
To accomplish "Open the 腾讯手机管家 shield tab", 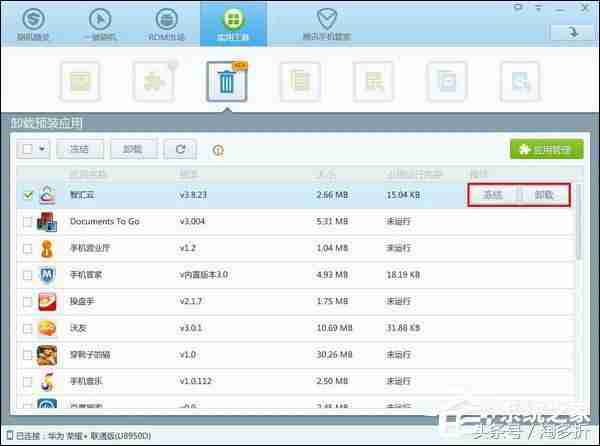I will [x=327, y=24].
